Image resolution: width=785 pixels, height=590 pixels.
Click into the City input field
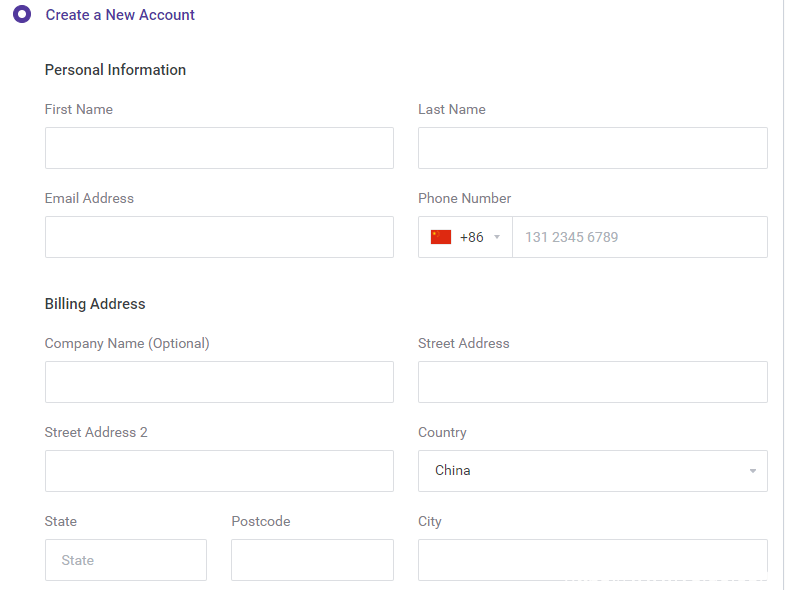click(x=592, y=560)
